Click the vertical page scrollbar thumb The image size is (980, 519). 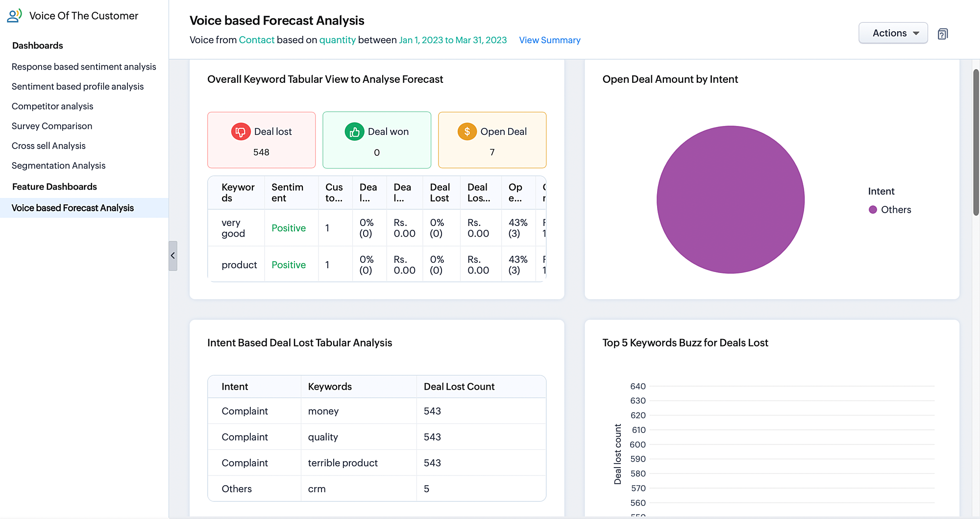(x=976, y=142)
